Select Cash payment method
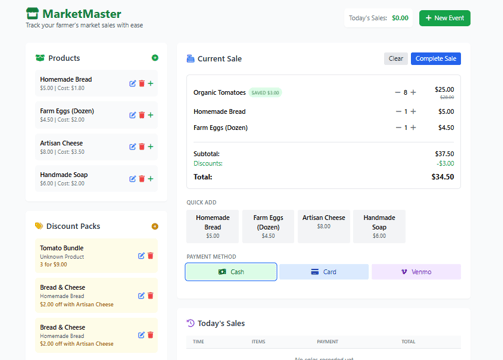503x360 pixels. (231, 272)
